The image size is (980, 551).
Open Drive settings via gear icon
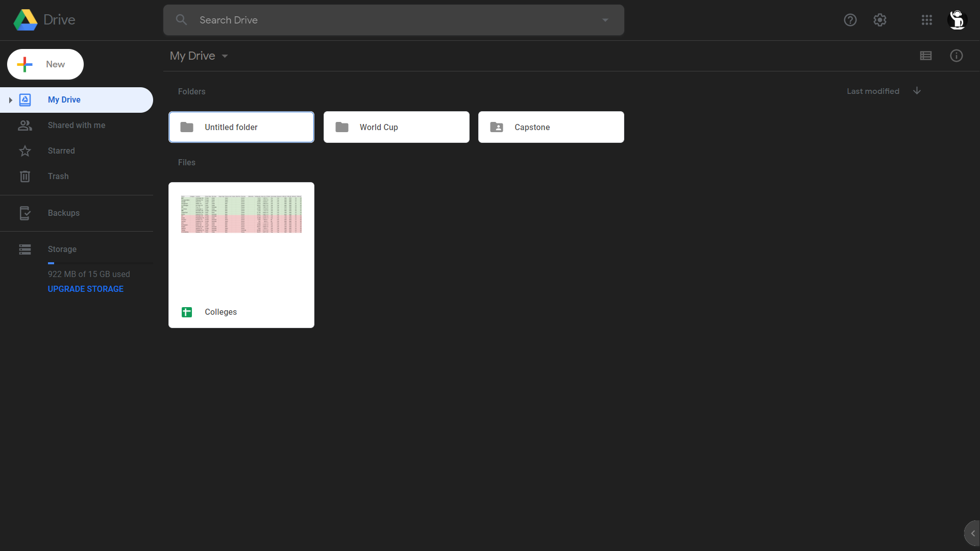(x=880, y=20)
